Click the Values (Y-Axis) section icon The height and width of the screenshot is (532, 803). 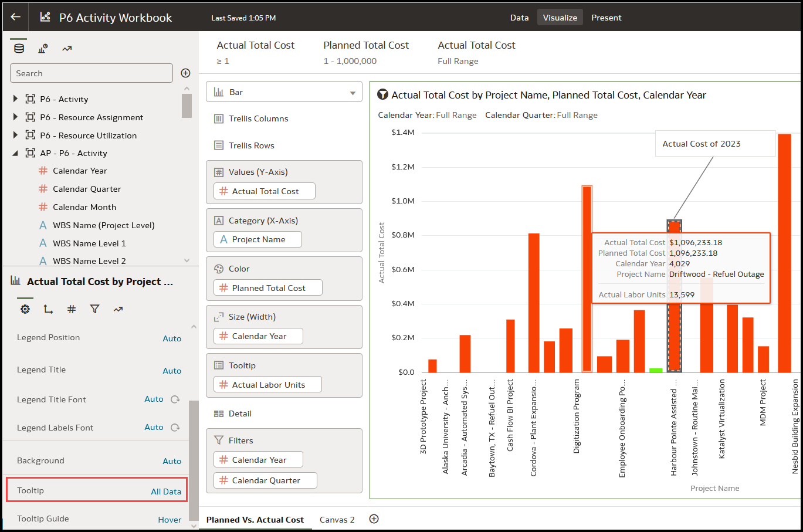[219, 172]
